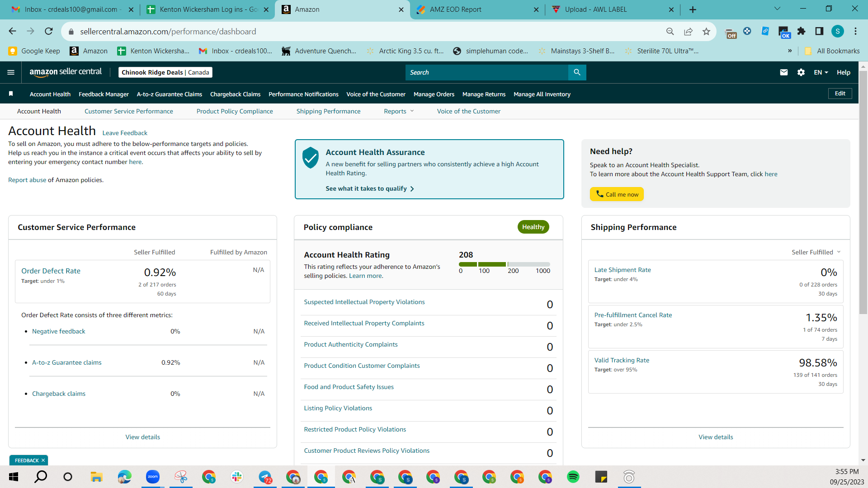868x488 pixels.
Task: Open Microsoft Edge from the taskbar
Action: pos(125,477)
